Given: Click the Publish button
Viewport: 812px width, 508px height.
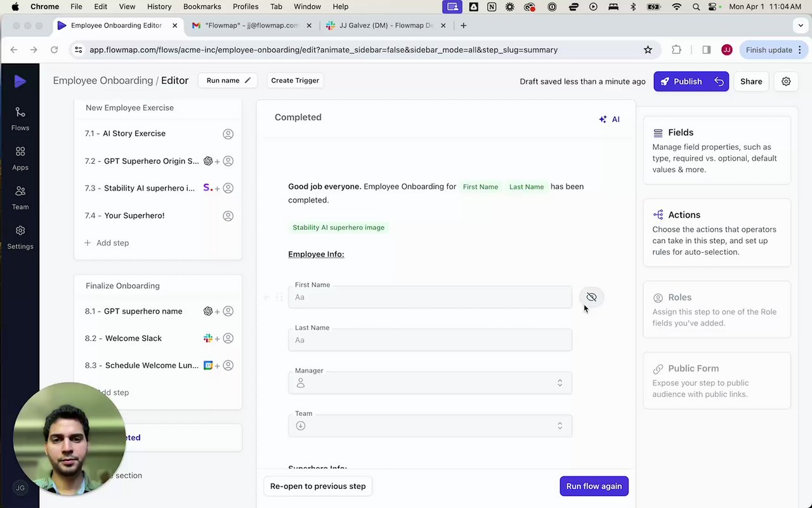Looking at the screenshot, I should click(x=682, y=81).
